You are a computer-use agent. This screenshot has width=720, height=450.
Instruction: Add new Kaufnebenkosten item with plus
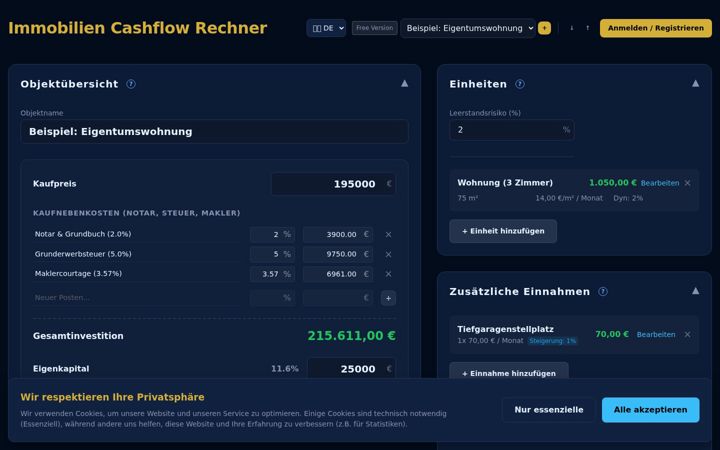pos(388,298)
